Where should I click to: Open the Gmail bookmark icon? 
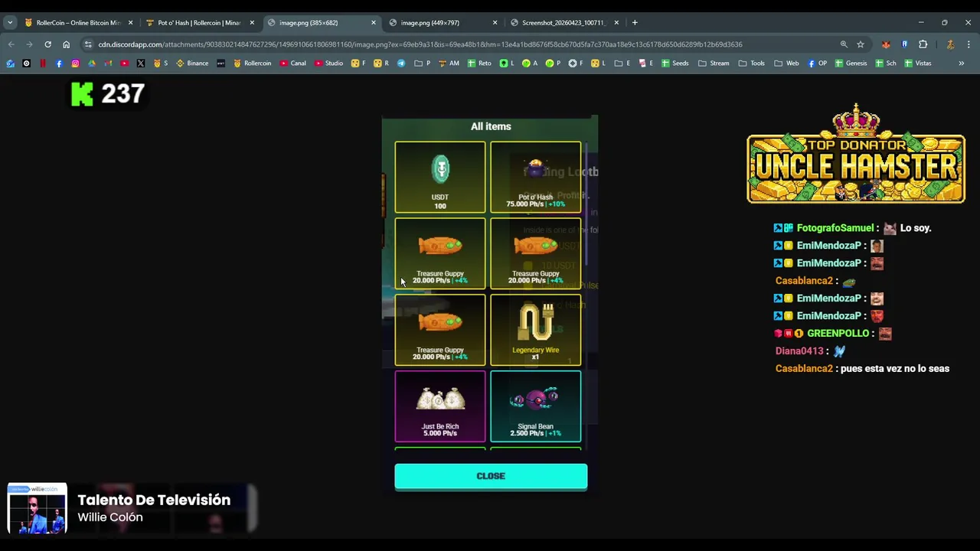click(108, 64)
